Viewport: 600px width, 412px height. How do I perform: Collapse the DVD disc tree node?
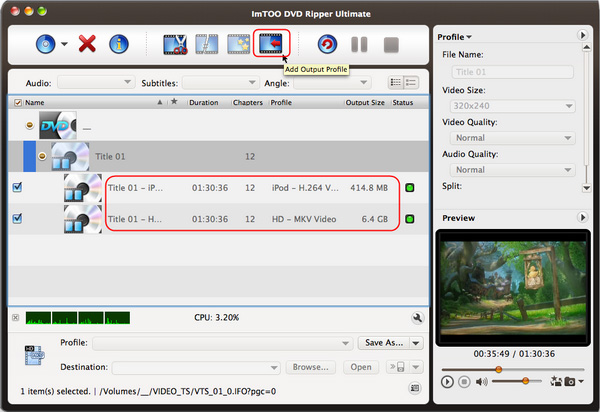pos(29,125)
